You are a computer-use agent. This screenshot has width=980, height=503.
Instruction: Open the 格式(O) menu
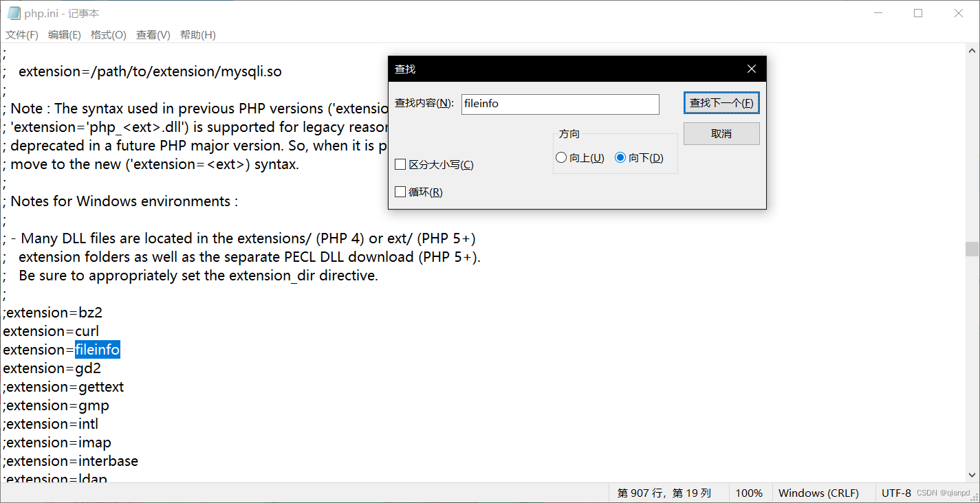click(108, 34)
